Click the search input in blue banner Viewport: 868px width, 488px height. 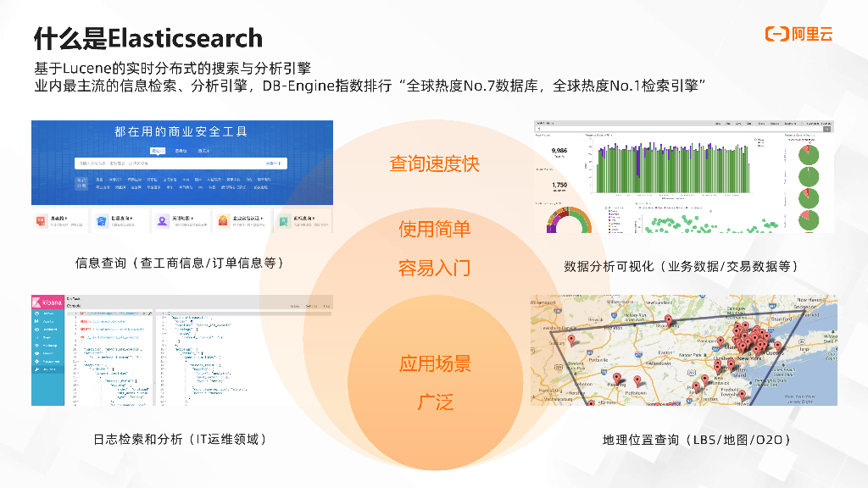(x=181, y=164)
